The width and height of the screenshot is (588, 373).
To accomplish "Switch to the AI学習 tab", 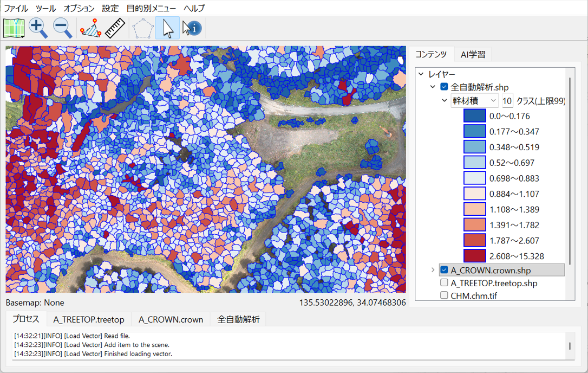I will tap(473, 54).
